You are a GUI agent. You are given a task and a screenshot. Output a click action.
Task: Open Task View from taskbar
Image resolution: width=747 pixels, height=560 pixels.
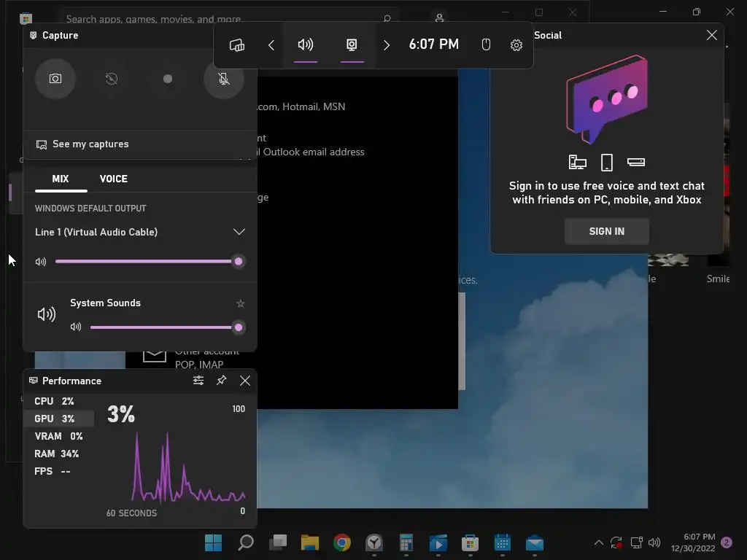[x=278, y=542]
